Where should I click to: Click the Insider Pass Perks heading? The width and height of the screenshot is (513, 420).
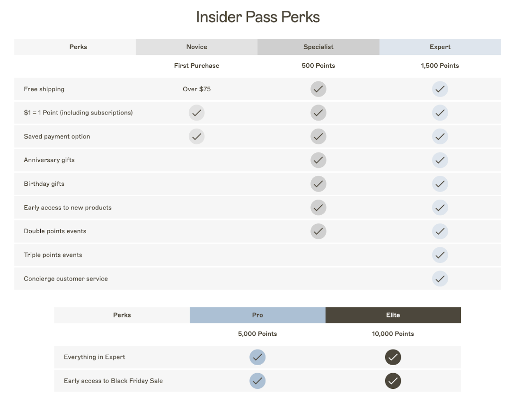(x=257, y=17)
